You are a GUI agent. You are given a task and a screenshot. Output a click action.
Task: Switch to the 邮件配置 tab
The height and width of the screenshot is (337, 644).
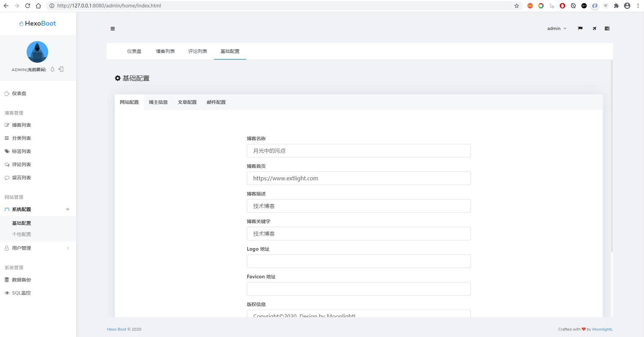coord(216,102)
